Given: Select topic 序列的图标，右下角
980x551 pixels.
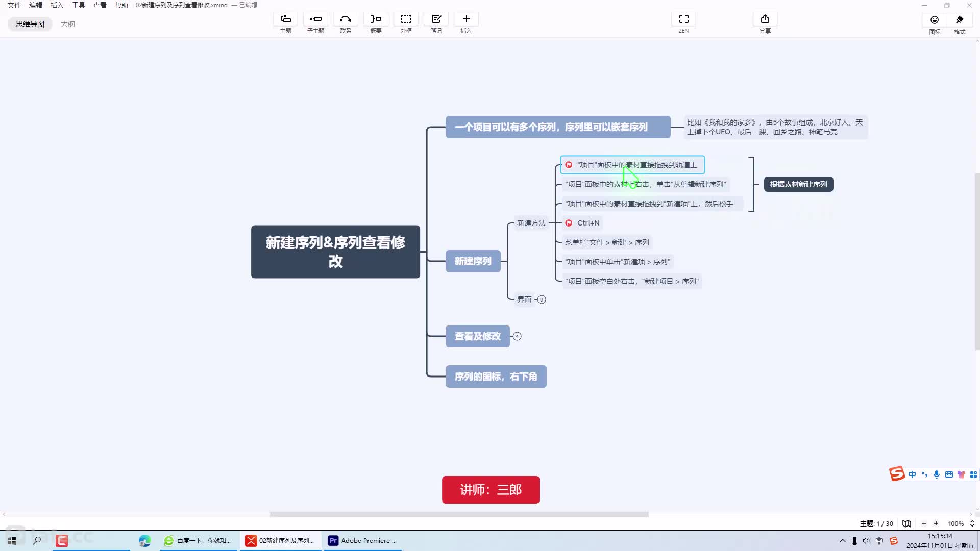Looking at the screenshot, I should 496,377.
